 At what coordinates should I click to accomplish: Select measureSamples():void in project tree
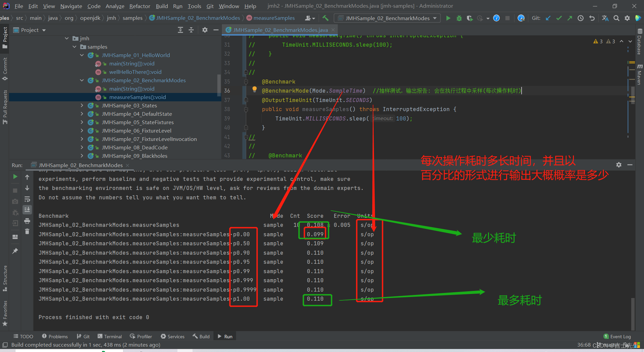point(138,97)
